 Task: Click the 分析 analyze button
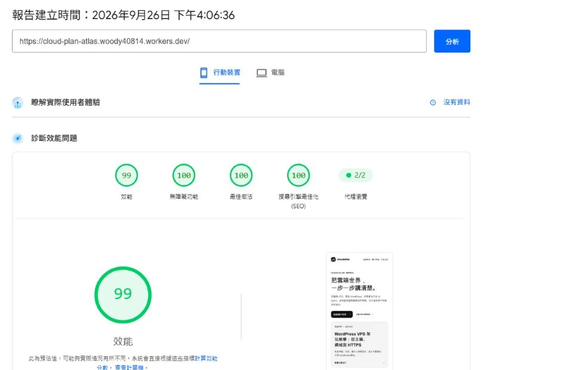pos(452,41)
